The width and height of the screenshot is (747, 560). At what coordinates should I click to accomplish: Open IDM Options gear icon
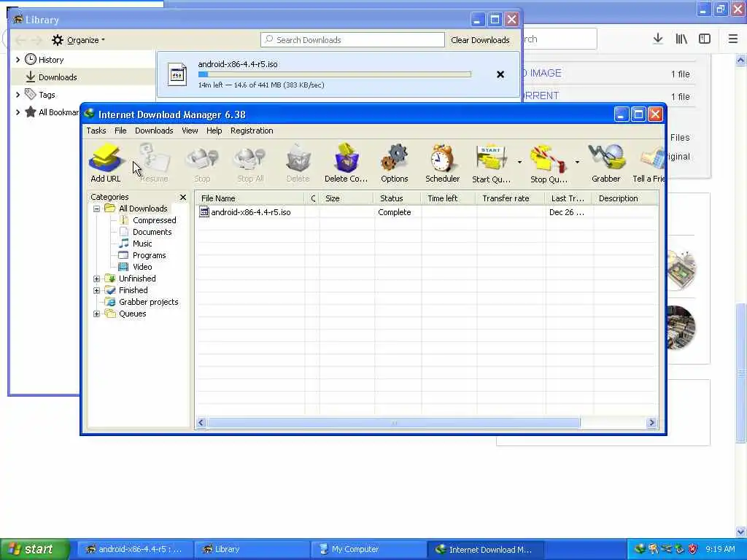coord(395,163)
